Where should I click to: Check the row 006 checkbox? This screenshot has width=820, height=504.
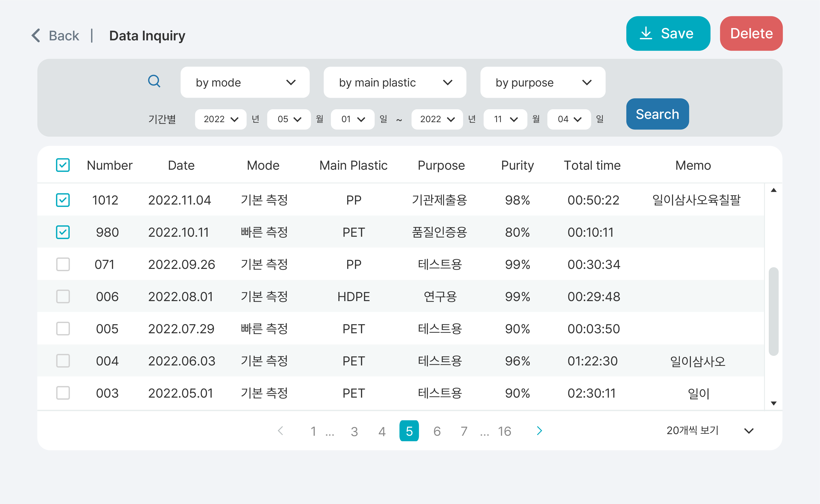[x=63, y=296]
